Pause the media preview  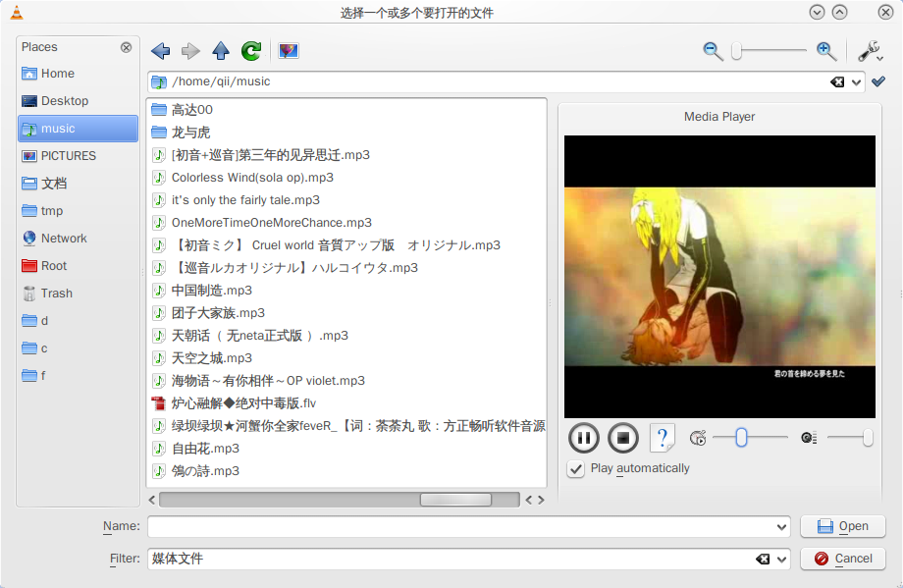[x=583, y=438]
